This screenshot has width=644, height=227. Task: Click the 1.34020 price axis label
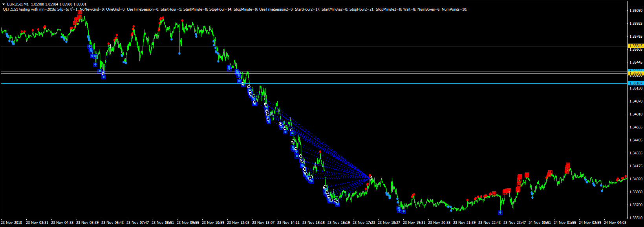[636, 179]
